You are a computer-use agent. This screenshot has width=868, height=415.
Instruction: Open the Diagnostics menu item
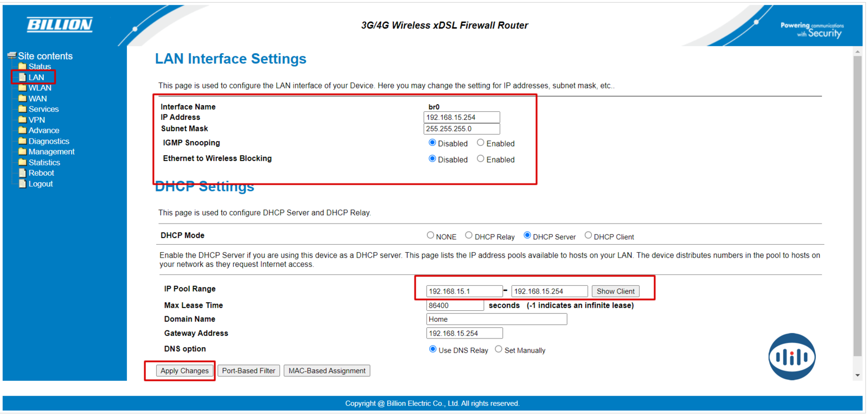(49, 141)
